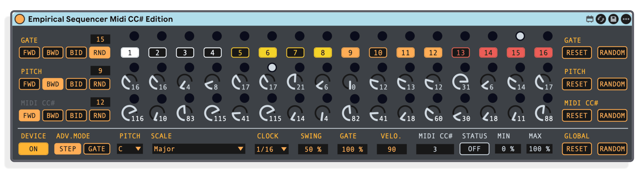This screenshot has height=172, width=644.
Task: Click RESET in the right-side MIDI CC# section
Action: pyautogui.click(x=577, y=115)
